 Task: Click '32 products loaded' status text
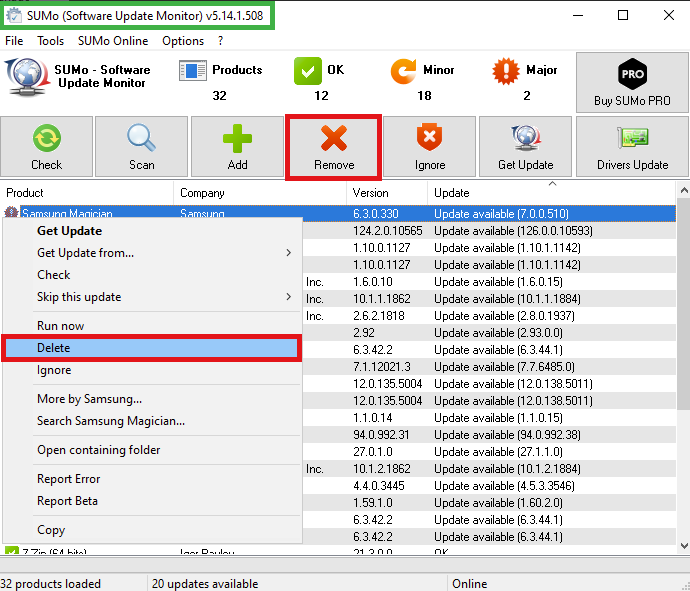pos(51,584)
